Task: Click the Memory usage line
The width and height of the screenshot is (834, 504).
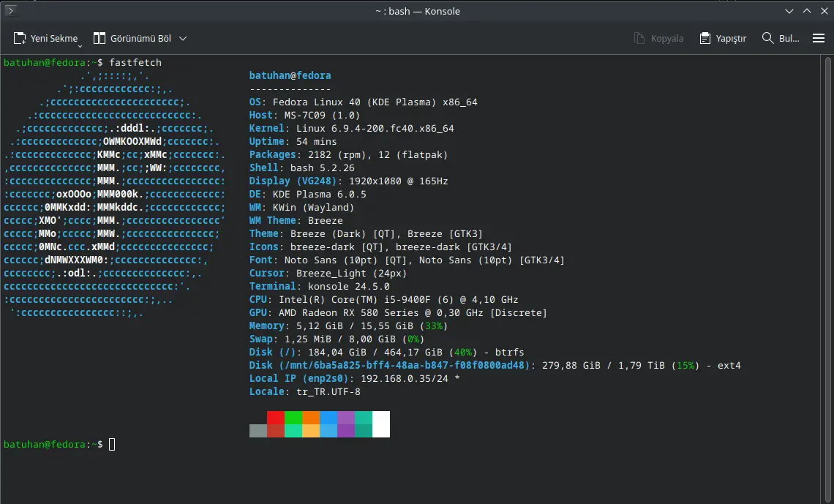Action: [x=348, y=326]
